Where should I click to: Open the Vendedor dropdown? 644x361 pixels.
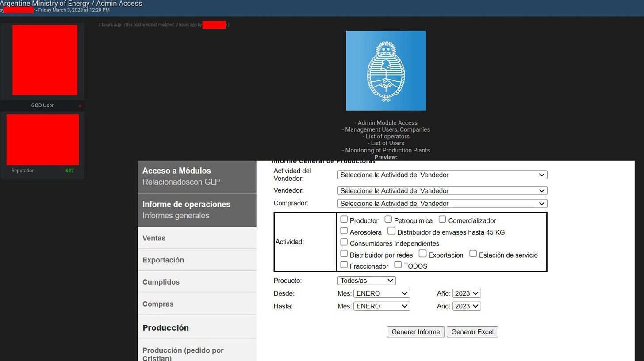(x=442, y=191)
